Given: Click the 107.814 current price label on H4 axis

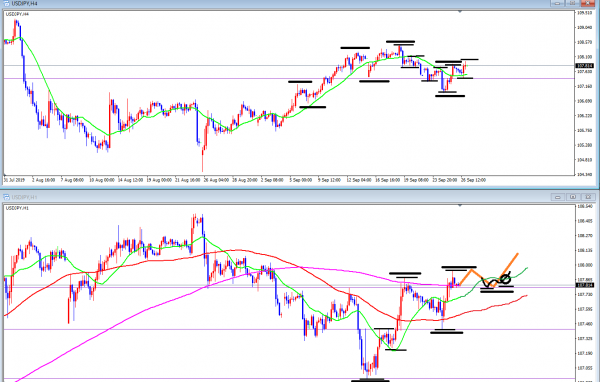Looking at the screenshot, I should pyautogui.click(x=584, y=66).
